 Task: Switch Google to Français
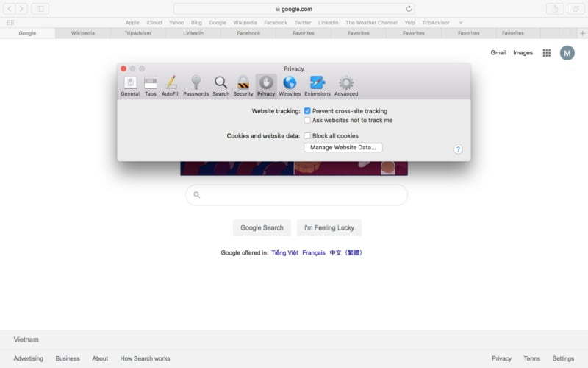pos(314,252)
